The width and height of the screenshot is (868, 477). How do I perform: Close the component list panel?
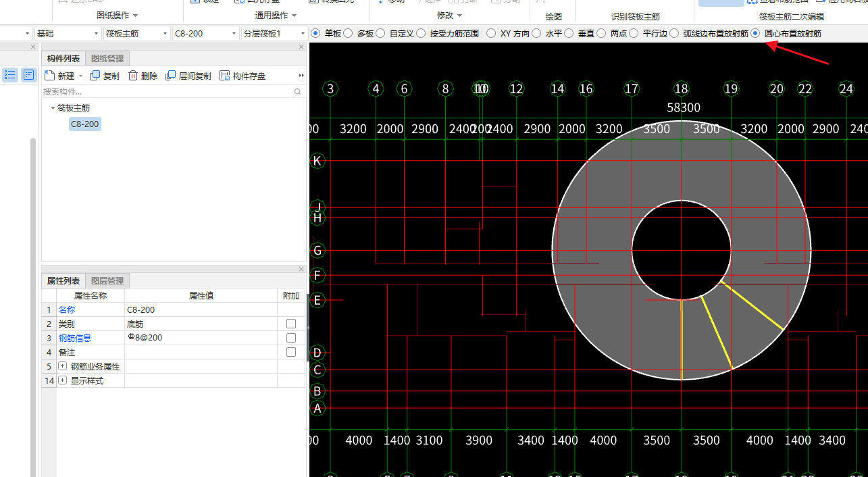pyautogui.click(x=301, y=47)
